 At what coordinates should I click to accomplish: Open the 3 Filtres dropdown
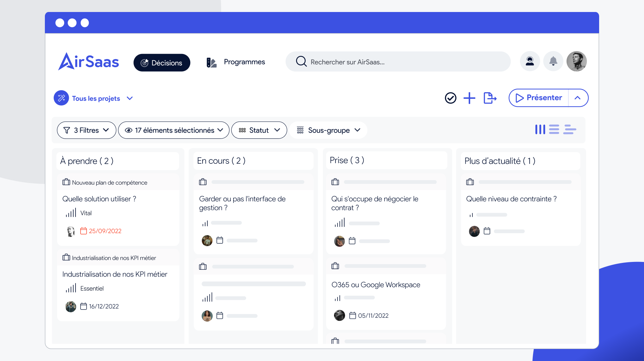pyautogui.click(x=86, y=130)
